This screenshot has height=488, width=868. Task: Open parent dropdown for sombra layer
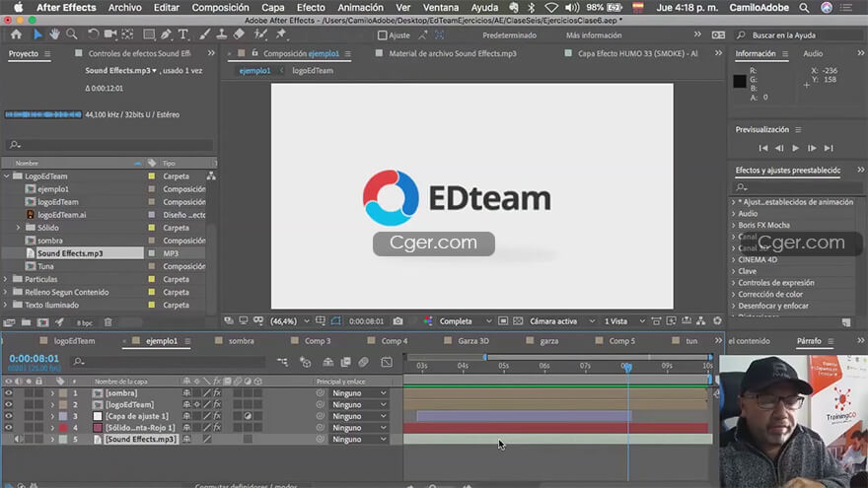point(359,392)
